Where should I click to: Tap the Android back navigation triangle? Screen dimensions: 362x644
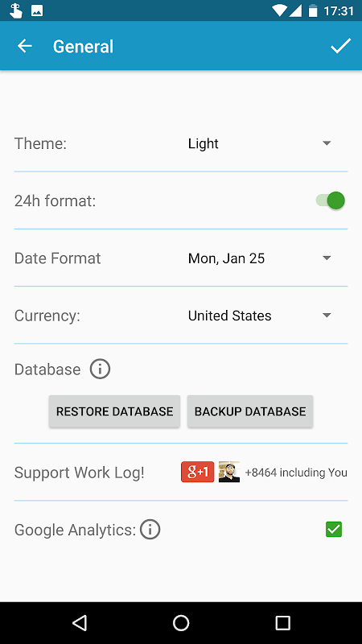(80, 622)
